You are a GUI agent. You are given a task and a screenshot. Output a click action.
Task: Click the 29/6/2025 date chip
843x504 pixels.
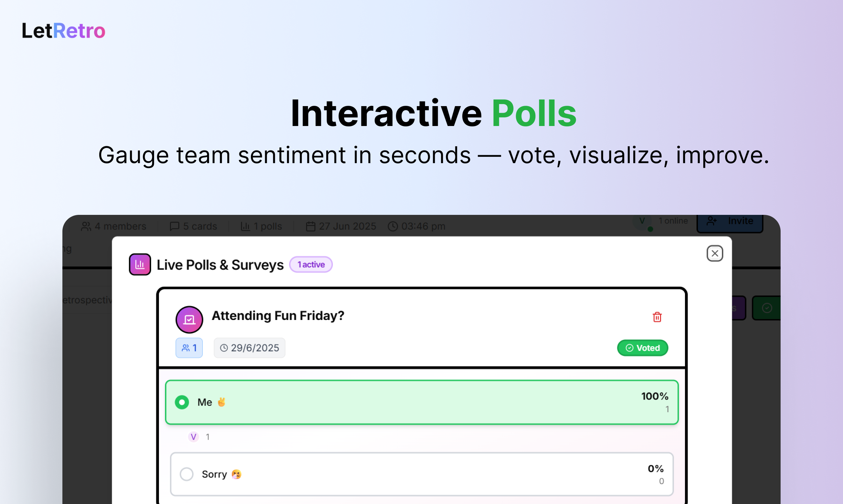[250, 348]
